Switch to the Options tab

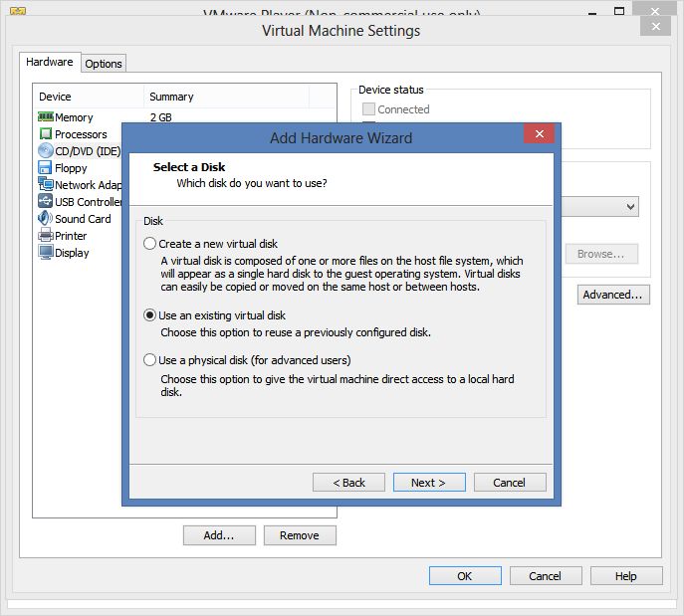pyautogui.click(x=104, y=64)
